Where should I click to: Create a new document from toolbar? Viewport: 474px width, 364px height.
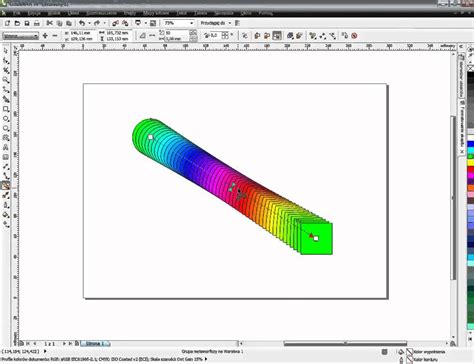click(x=7, y=23)
